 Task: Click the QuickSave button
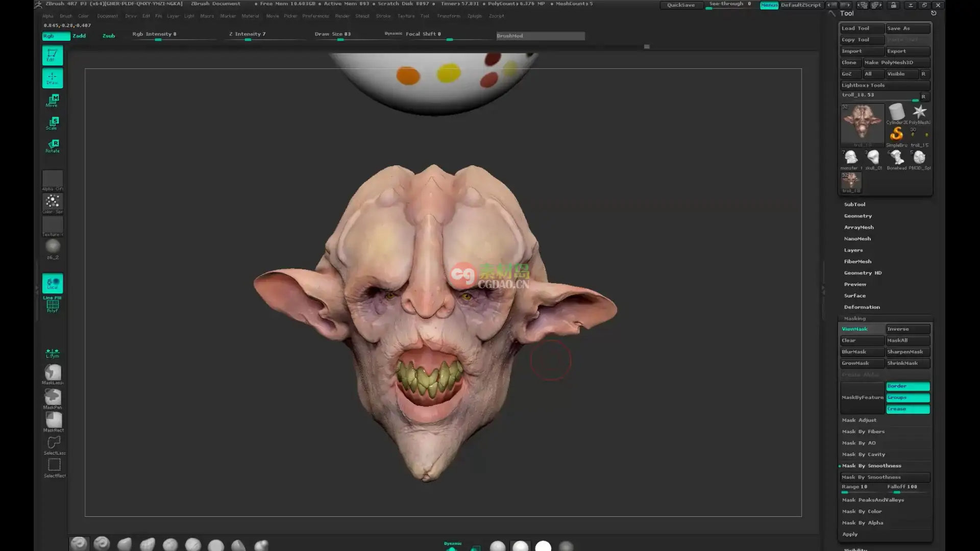click(x=681, y=5)
